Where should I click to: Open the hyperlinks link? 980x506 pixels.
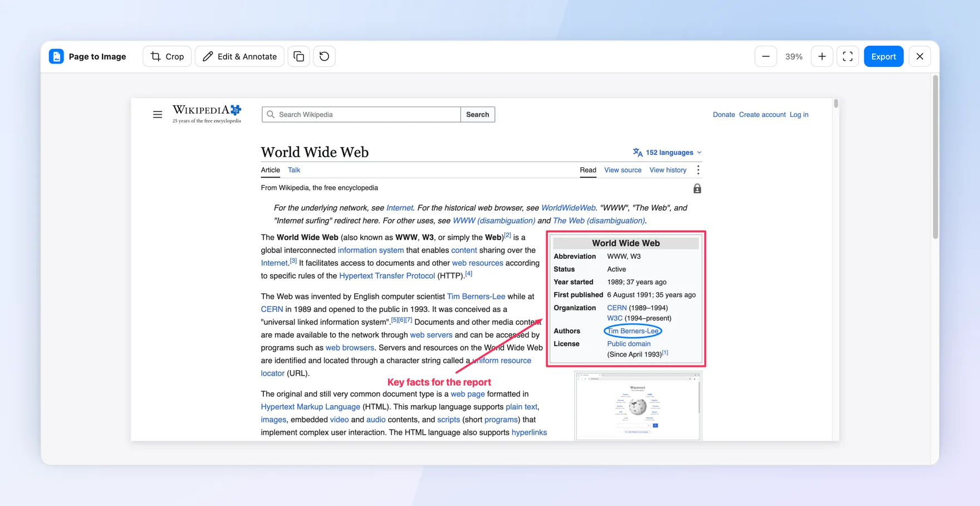click(529, 432)
